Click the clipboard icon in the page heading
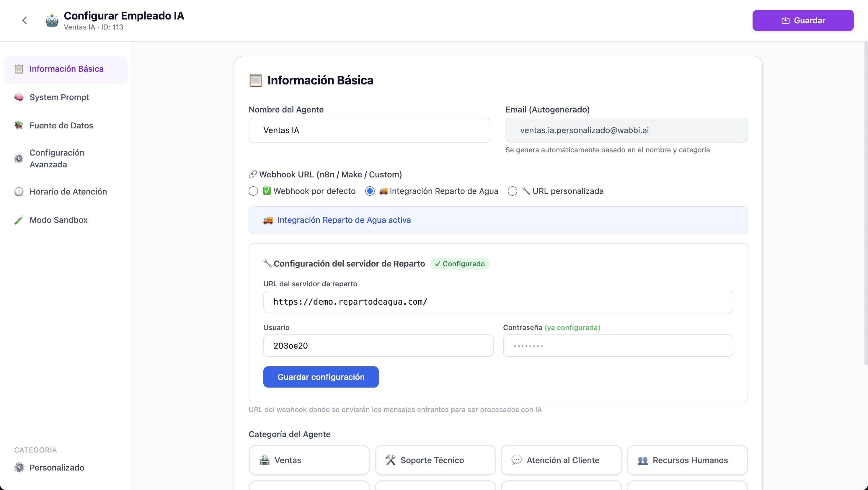Screen dimensions: 868x490 (255, 80)
